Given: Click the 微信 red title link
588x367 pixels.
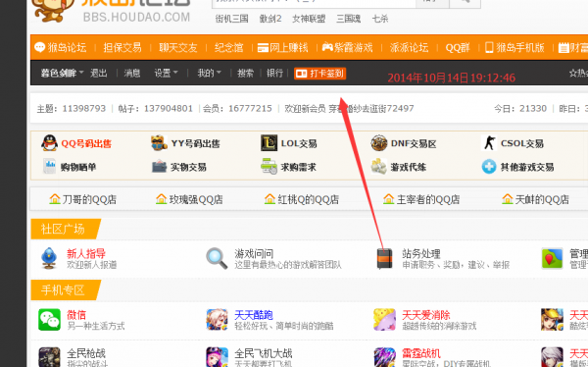Looking at the screenshot, I should (x=76, y=315).
